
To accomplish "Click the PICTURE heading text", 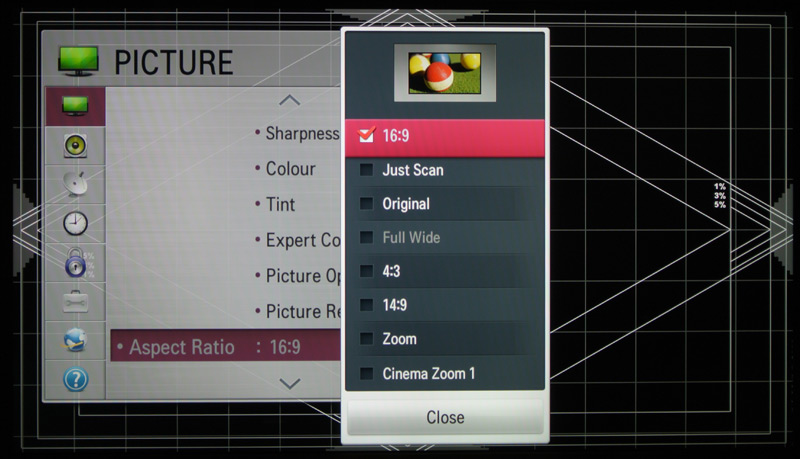I will (x=173, y=63).
